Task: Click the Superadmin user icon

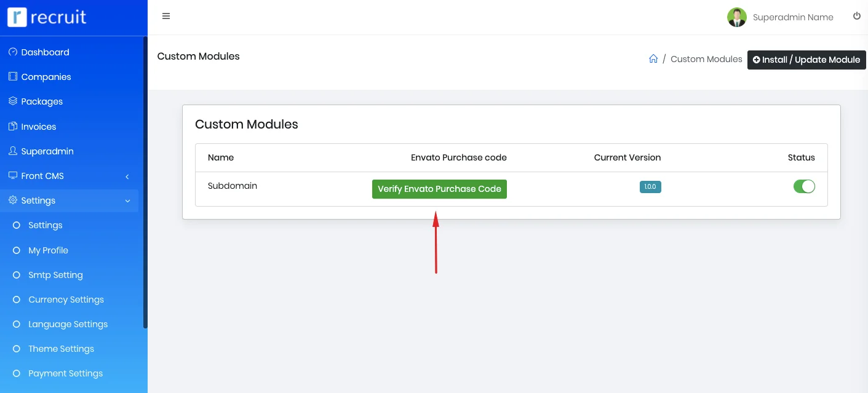Action: pos(13,151)
